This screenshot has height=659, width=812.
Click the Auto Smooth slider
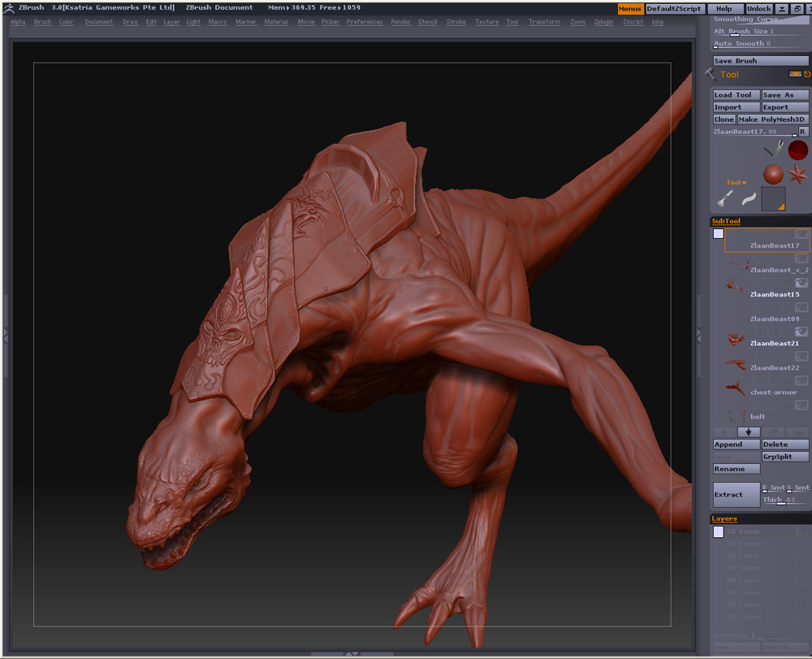point(761,44)
